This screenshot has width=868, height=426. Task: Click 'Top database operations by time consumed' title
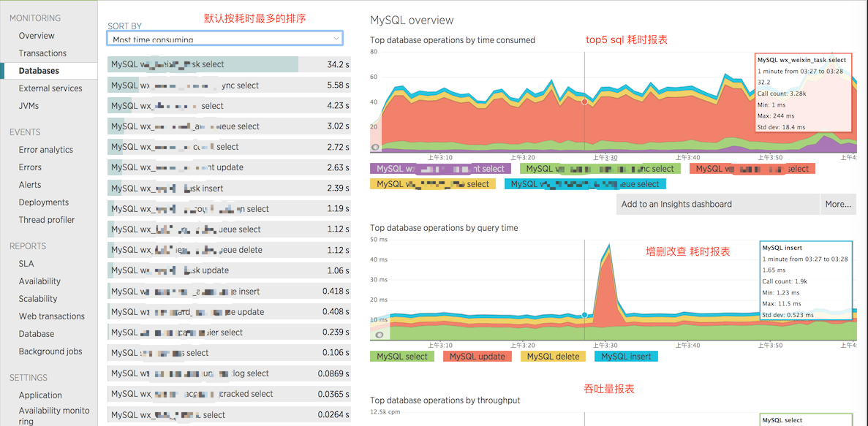[452, 40]
